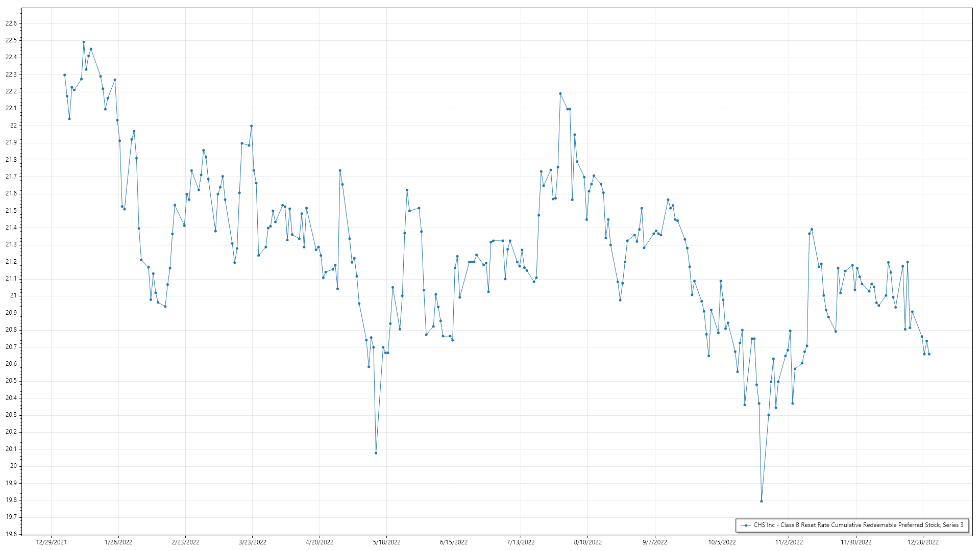
Task: Select the highest data point near 22.5
Action: tap(84, 42)
